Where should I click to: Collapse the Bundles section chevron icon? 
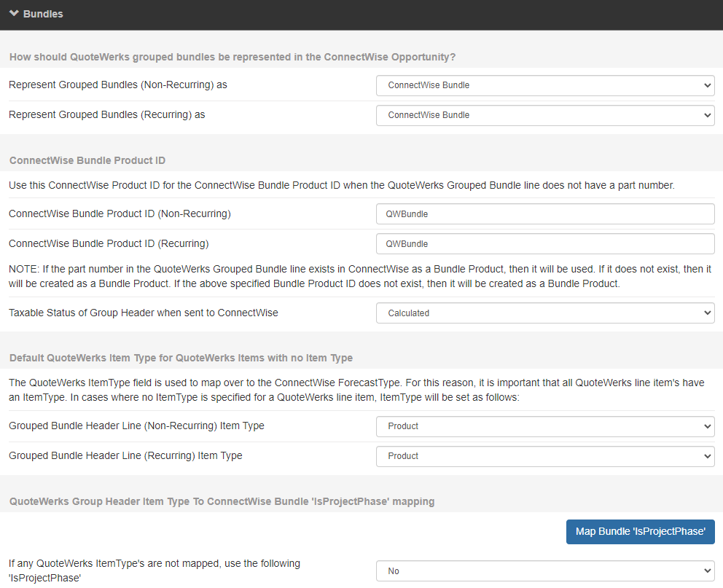point(14,14)
